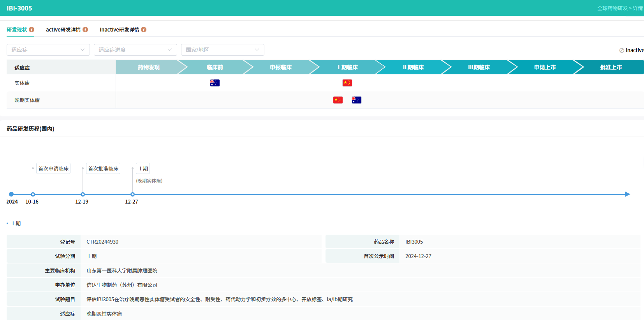Viewport: 644px width, 323px height.
Task: Select the 研发现状 tab
Action: tap(17, 30)
